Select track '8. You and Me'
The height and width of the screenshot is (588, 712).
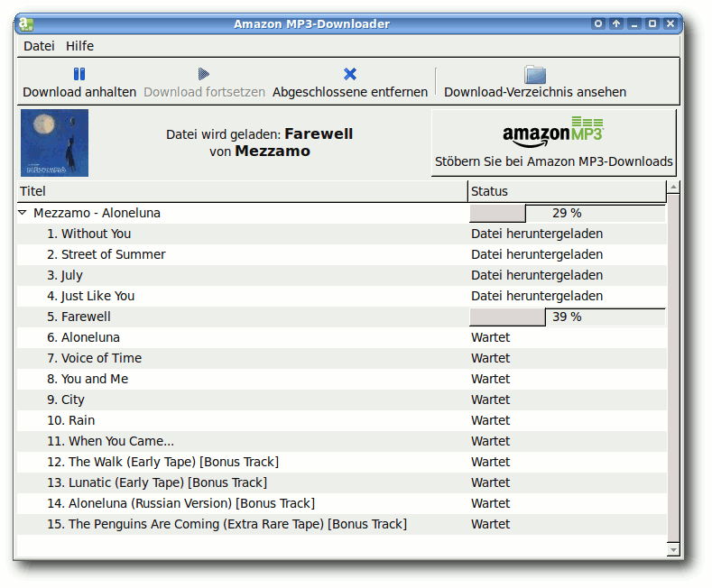tap(88, 379)
